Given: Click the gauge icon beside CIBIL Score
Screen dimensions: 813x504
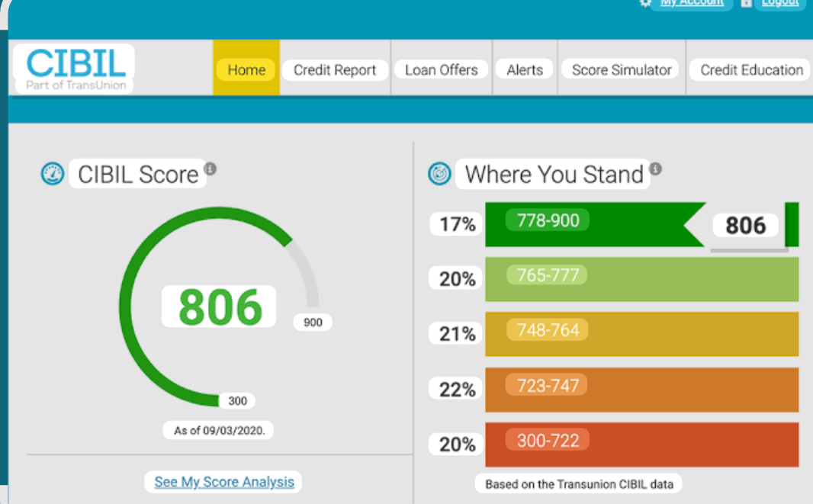Looking at the screenshot, I should pyautogui.click(x=53, y=174).
